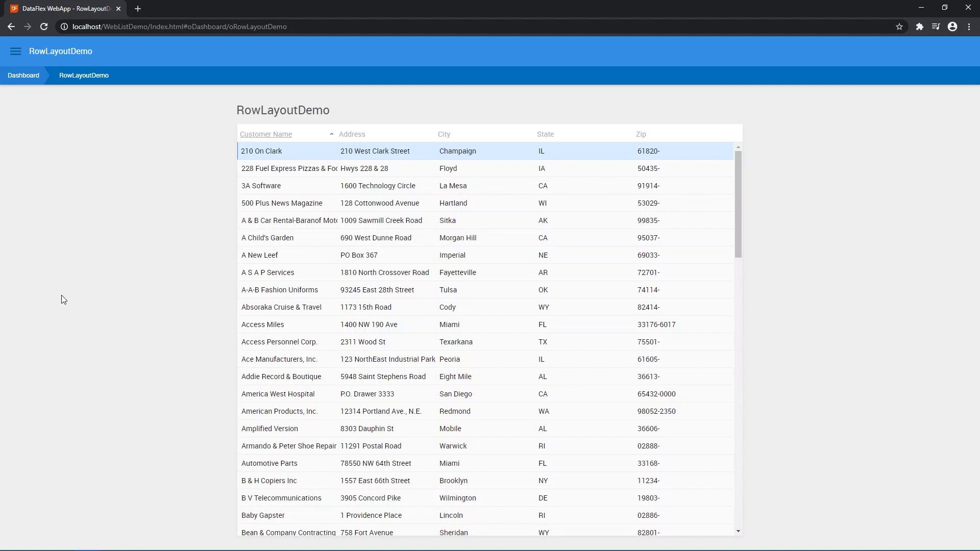The width and height of the screenshot is (980, 551).
Task: Click the list scrollbar up arrow
Action: [x=738, y=147]
